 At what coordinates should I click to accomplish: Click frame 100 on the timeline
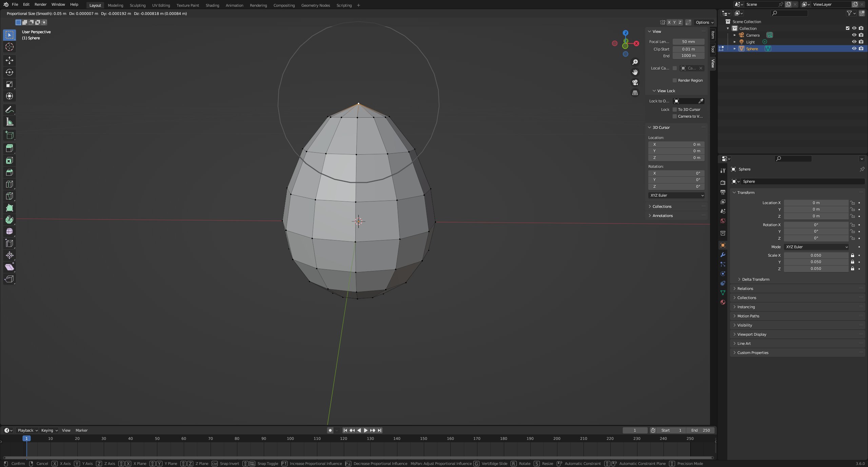pyautogui.click(x=290, y=439)
